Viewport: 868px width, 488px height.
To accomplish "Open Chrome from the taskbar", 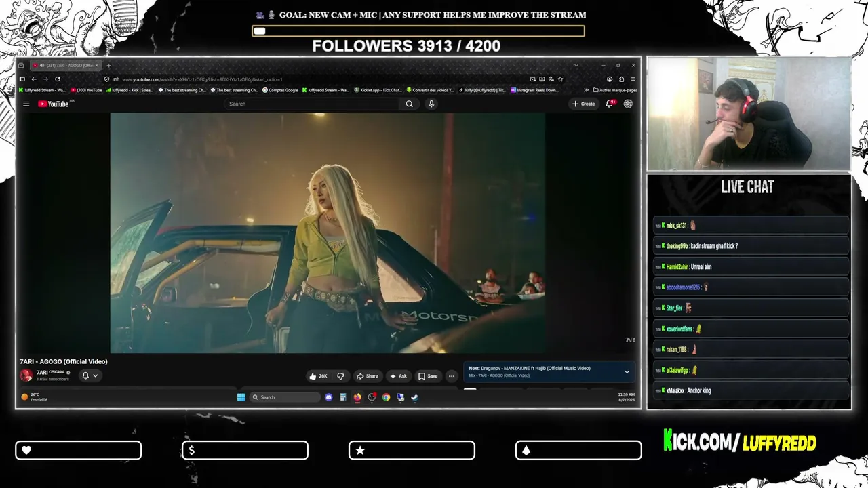I will coord(386,397).
